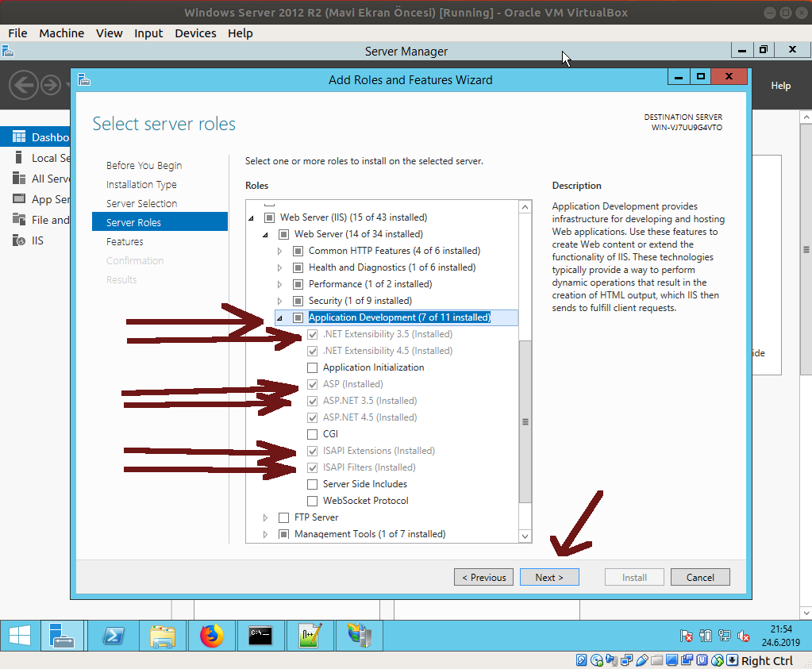Click the VirtualBox shared folders status icon
The width and height of the screenshot is (812, 669).
pos(657,660)
